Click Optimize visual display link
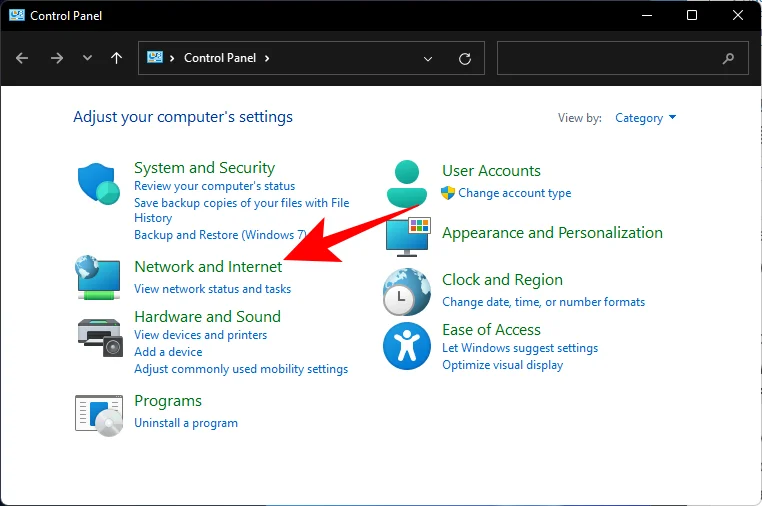 point(502,365)
